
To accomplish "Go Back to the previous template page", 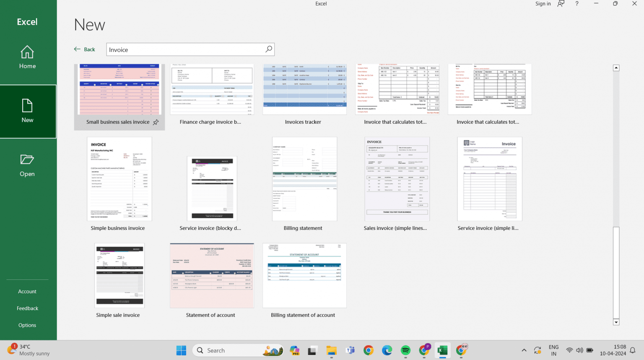I will pos(85,49).
